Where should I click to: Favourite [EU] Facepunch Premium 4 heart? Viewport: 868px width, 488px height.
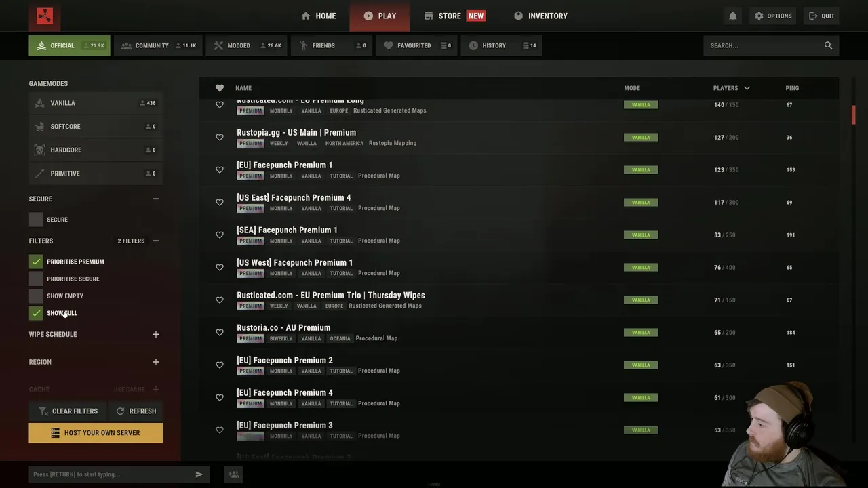coord(220,397)
